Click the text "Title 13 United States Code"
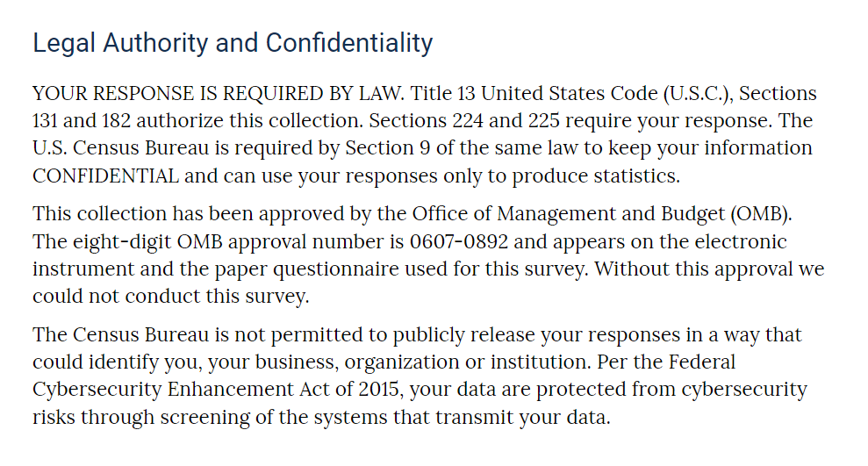868x466 pixels. pos(534,94)
